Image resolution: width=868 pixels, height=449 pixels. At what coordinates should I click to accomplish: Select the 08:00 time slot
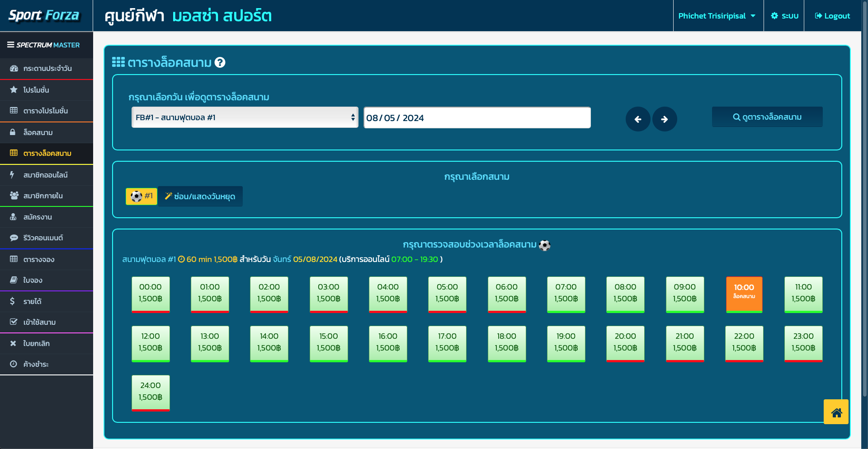click(625, 294)
